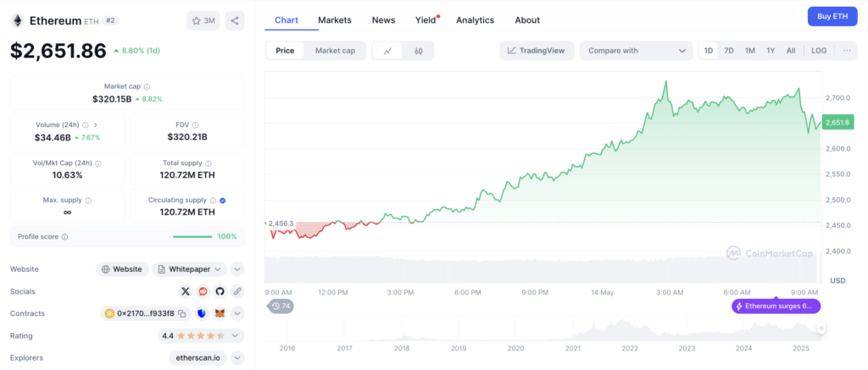This screenshot has height=370, width=868.
Task: Open the etherscan.io explorer link
Action: click(198, 358)
